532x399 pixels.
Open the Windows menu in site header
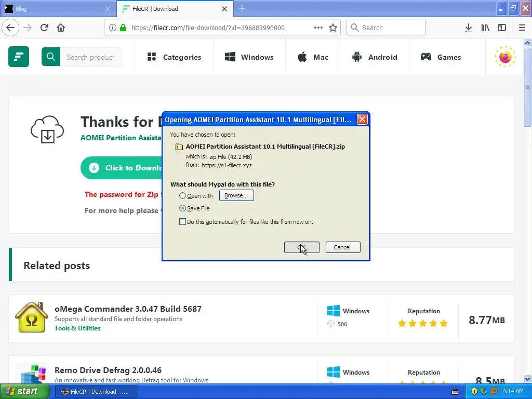pos(249,57)
